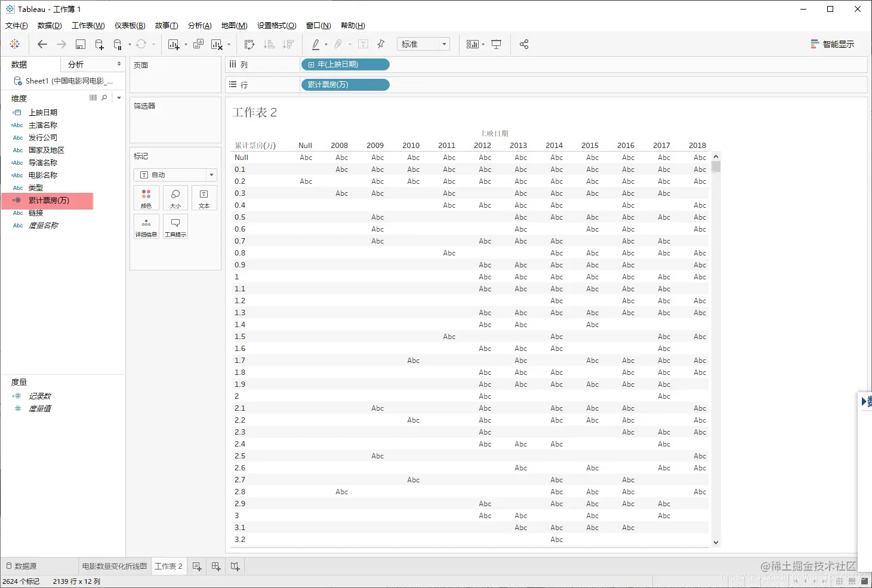Open the Detail (详细信息) marks card
The image size is (872, 588).
pyautogui.click(x=146, y=226)
